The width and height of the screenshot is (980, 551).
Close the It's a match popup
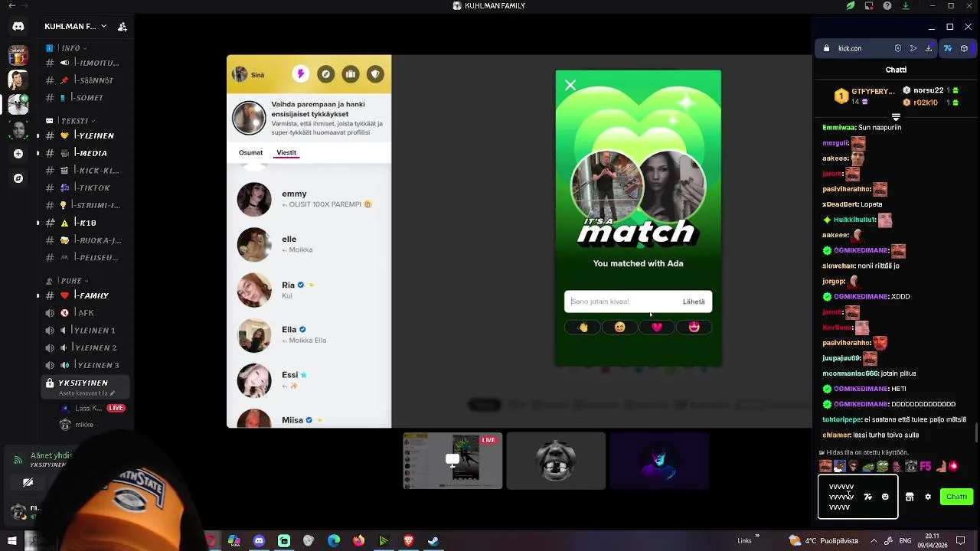570,85
